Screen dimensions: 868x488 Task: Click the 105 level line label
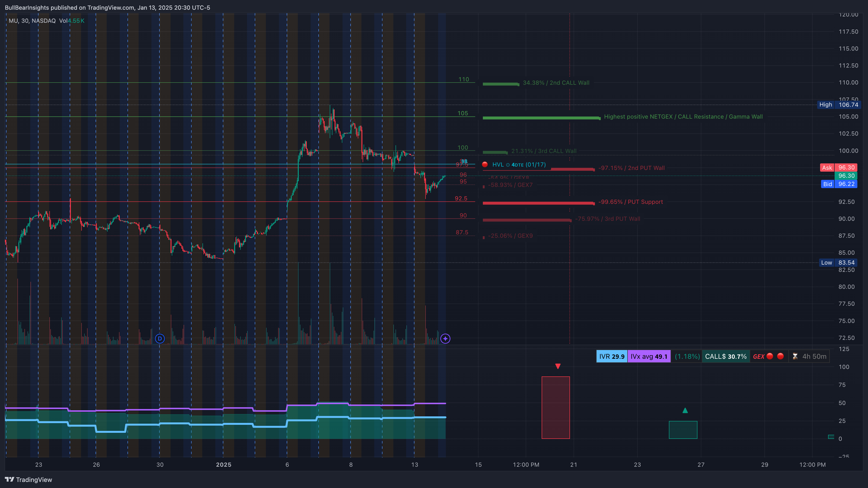(x=463, y=113)
